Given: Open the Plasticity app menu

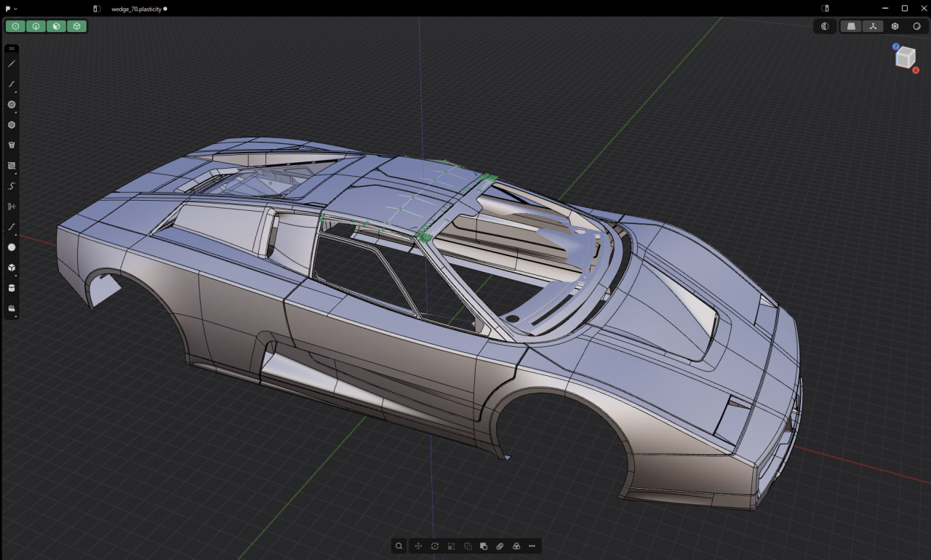Looking at the screenshot, I should pyautogui.click(x=10, y=9).
